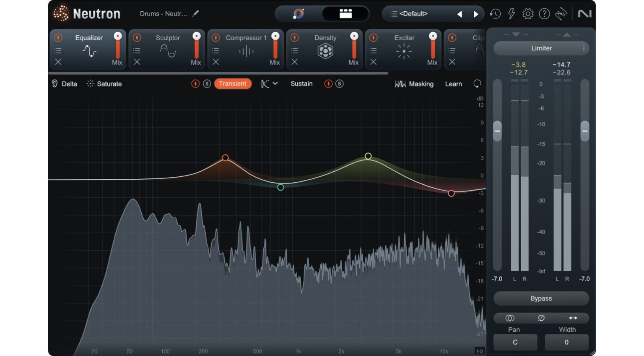Click the Pan value field showing C

(x=515, y=342)
